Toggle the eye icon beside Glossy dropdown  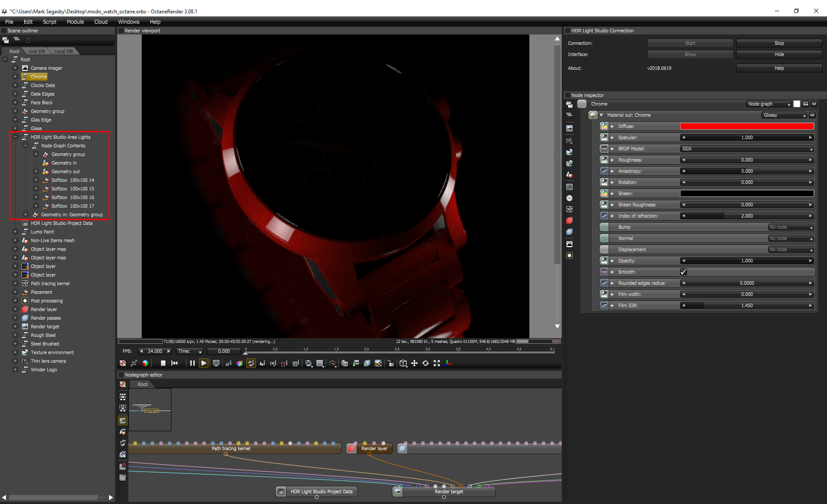pyautogui.click(x=812, y=115)
